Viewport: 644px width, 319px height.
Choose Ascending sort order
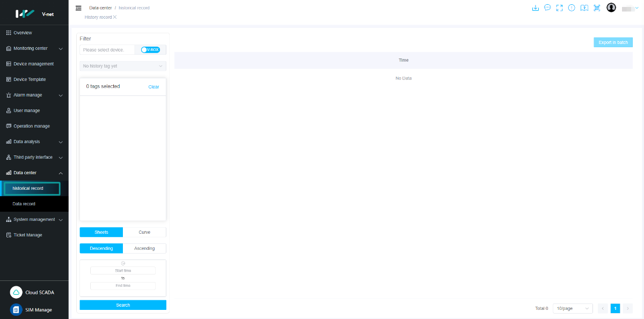[144, 248]
